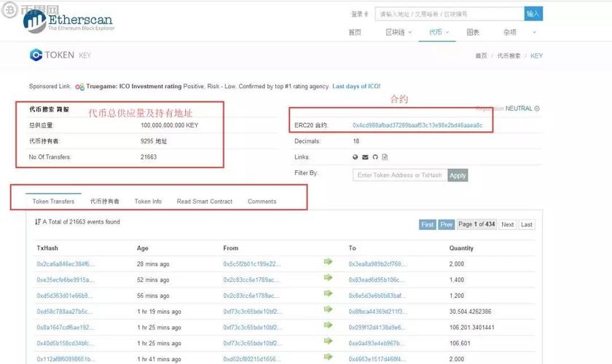612x364 pixels.
Task: Expand the 杂项 dropdown arrow
Action: [534, 32]
